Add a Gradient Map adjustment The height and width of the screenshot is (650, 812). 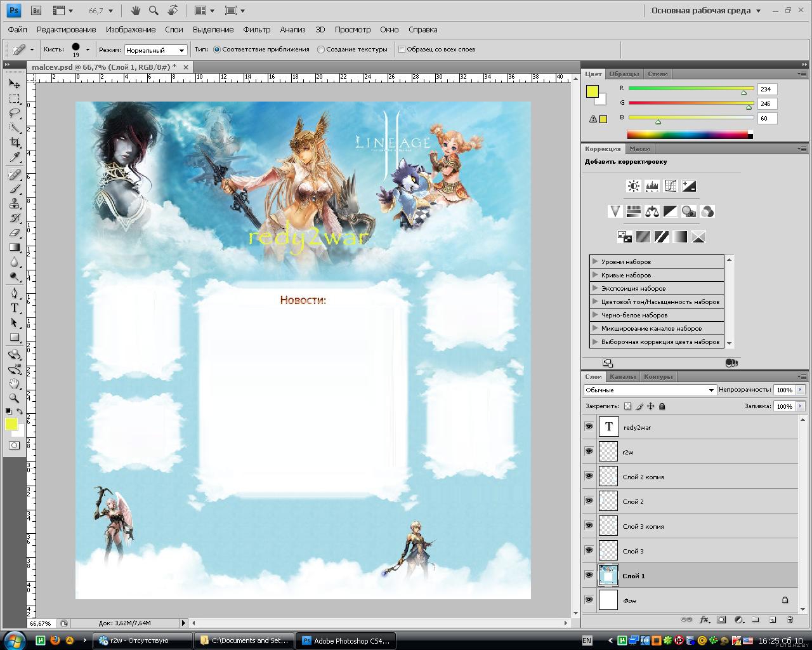pos(679,237)
